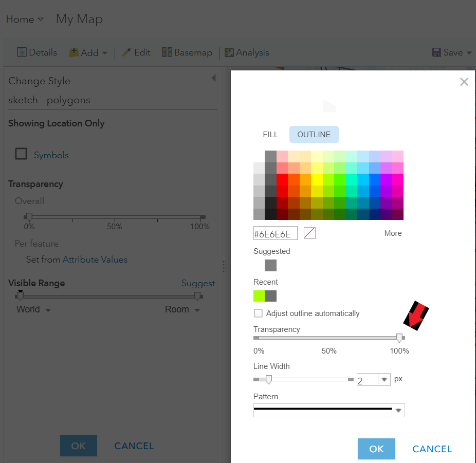476x463 pixels.
Task: Click the Suggest link
Action: 198,283
